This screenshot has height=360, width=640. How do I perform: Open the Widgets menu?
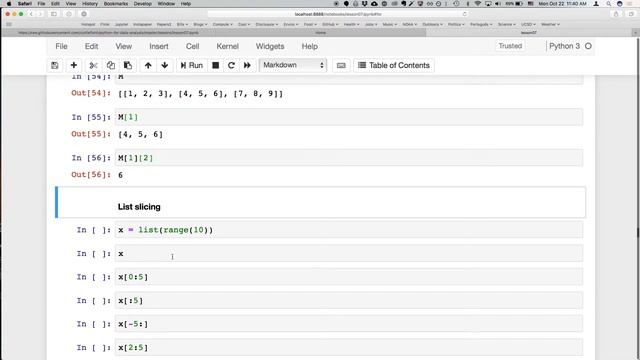(270, 47)
